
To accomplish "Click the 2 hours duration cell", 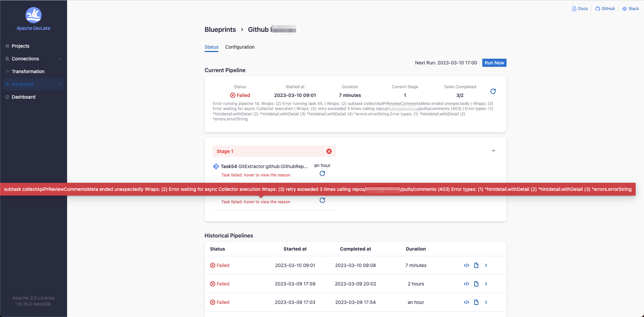I will tap(416, 284).
